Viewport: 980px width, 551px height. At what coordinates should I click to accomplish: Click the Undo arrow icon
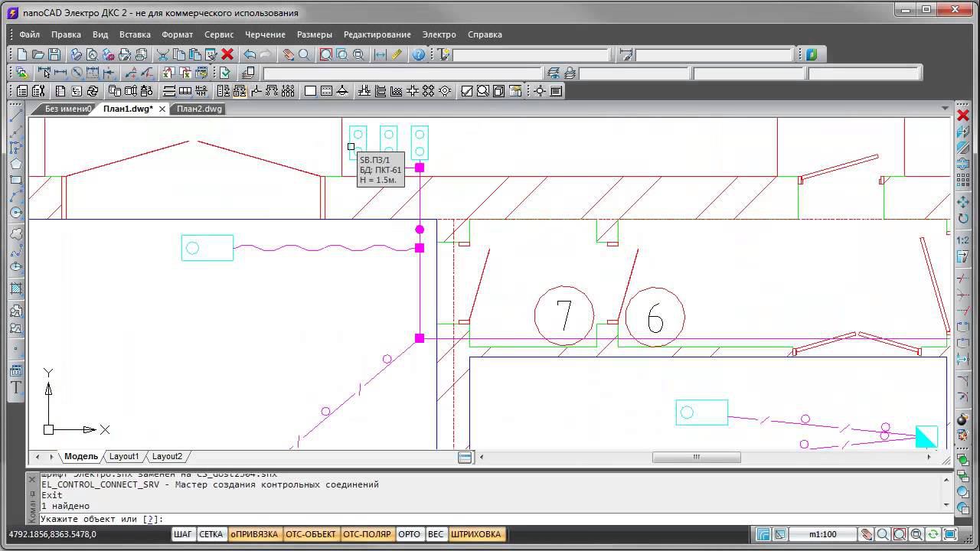250,54
